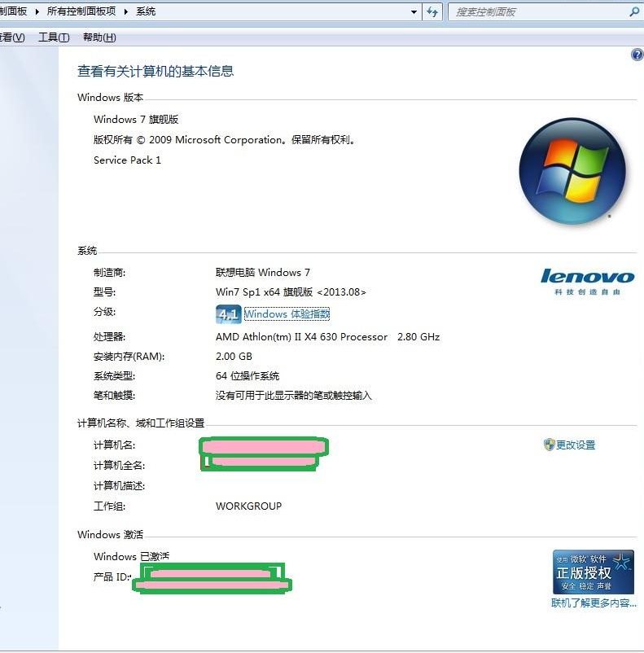This screenshot has width=644, height=653.
Task: Open the Windows 体验指数 link
Action: click(x=287, y=314)
